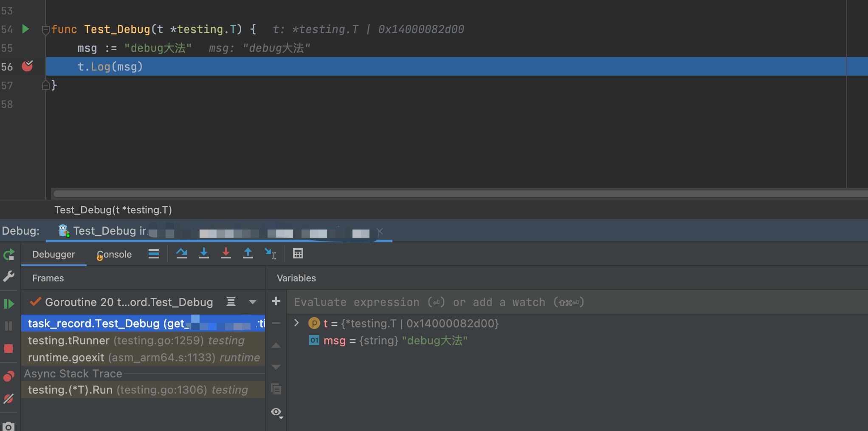The width and height of the screenshot is (868, 431).
Task: Remove watch with the minus icon
Action: (276, 323)
